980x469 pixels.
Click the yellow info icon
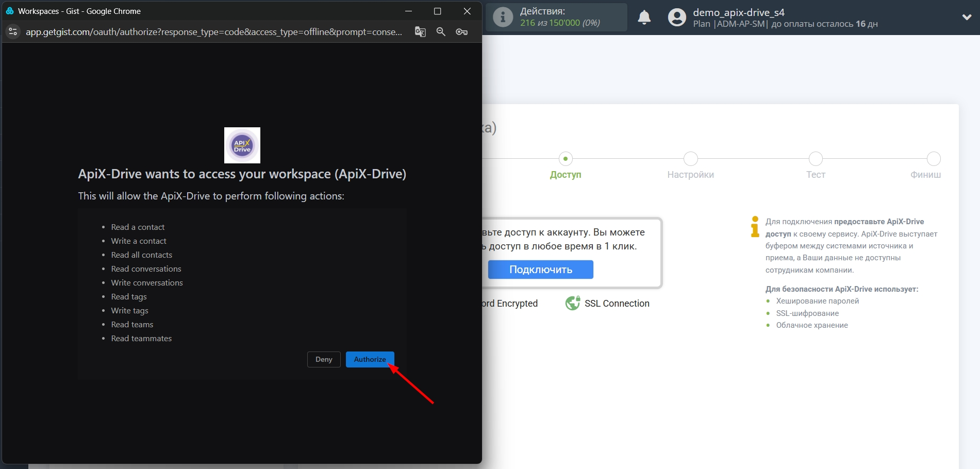click(755, 227)
